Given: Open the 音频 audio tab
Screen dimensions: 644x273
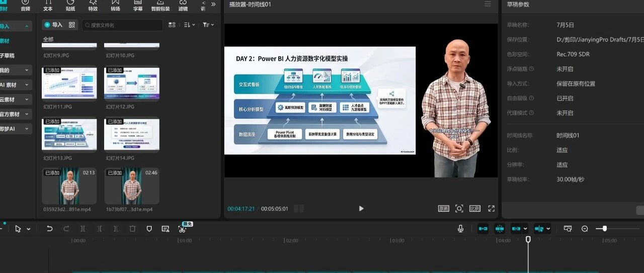Looking at the screenshot, I should [x=25, y=6].
